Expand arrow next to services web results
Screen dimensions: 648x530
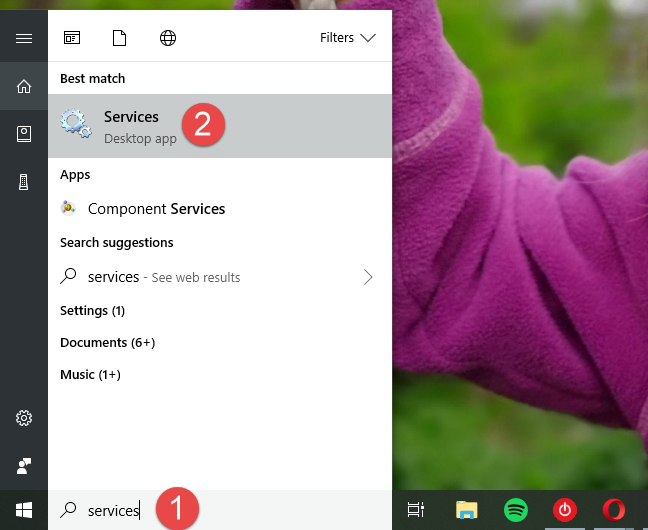point(368,277)
